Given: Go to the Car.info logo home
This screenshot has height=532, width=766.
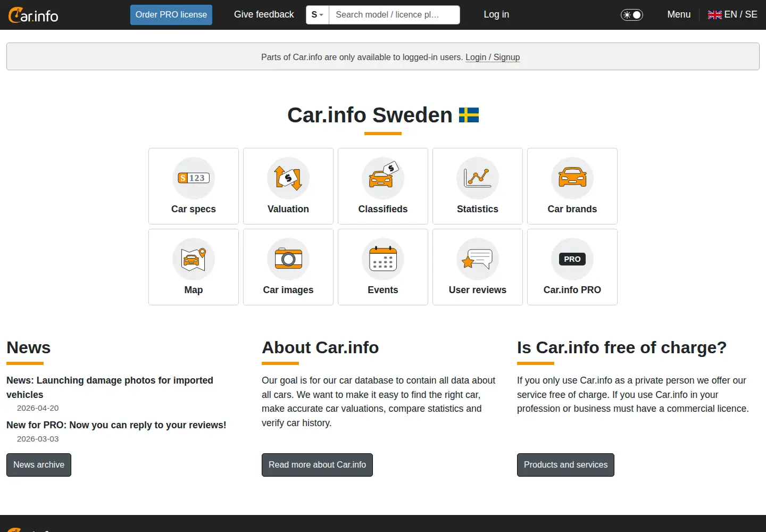Looking at the screenshot, I should click(34, 15).
